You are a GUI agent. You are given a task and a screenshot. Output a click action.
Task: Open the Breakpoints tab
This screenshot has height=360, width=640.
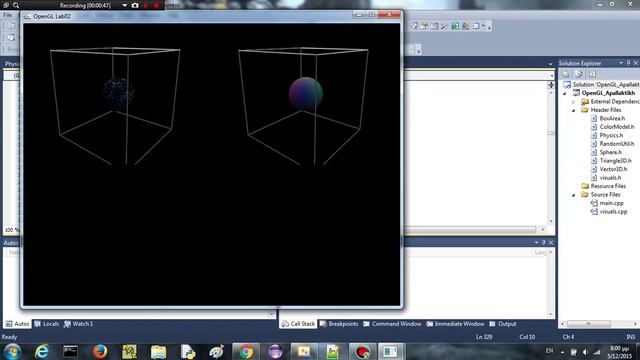point(339,324)
